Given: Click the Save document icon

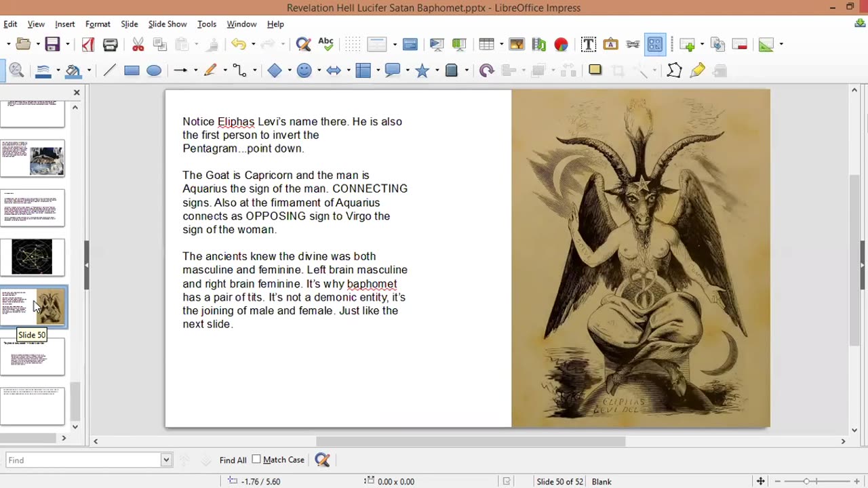Looking at the screenshot, I should pyautogui.click(x=52, y=45).
